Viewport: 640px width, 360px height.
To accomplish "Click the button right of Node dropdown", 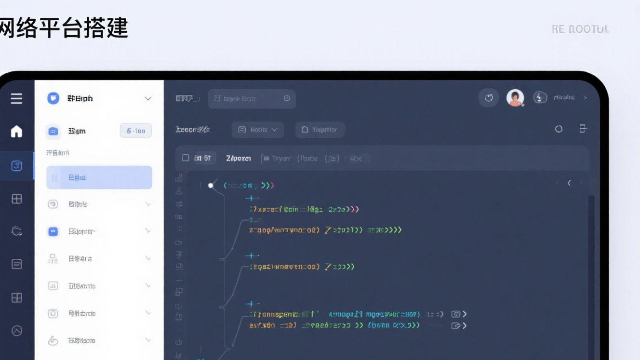I will (x=320, y=130).
